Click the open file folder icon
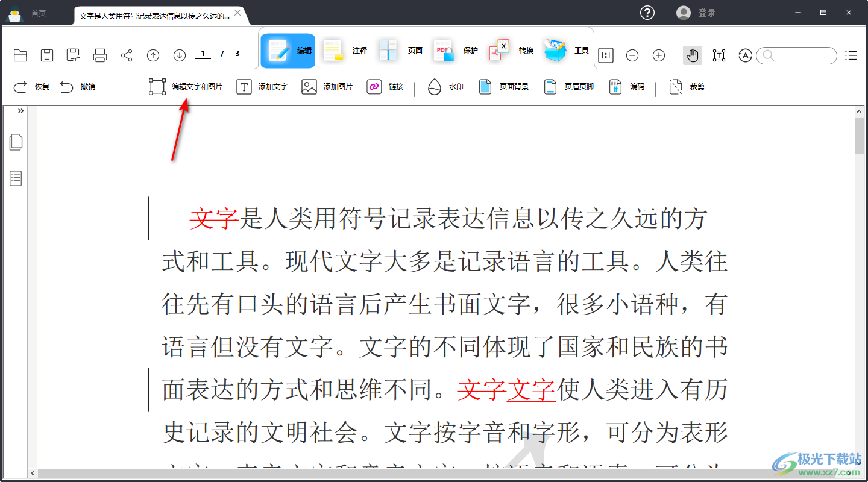Screen dimensions: 868x482 pyautogui.click(x=20, y=55)
